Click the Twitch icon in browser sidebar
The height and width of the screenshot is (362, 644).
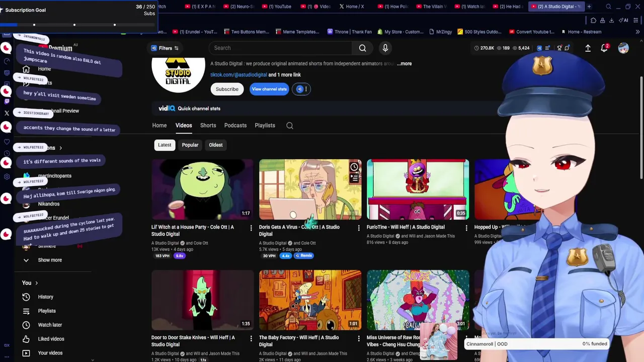7,102
